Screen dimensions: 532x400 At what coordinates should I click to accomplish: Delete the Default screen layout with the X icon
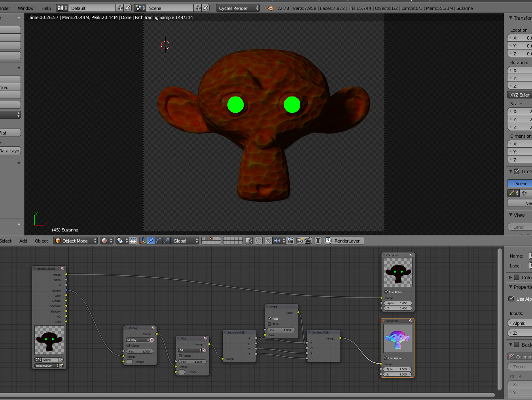127,8
